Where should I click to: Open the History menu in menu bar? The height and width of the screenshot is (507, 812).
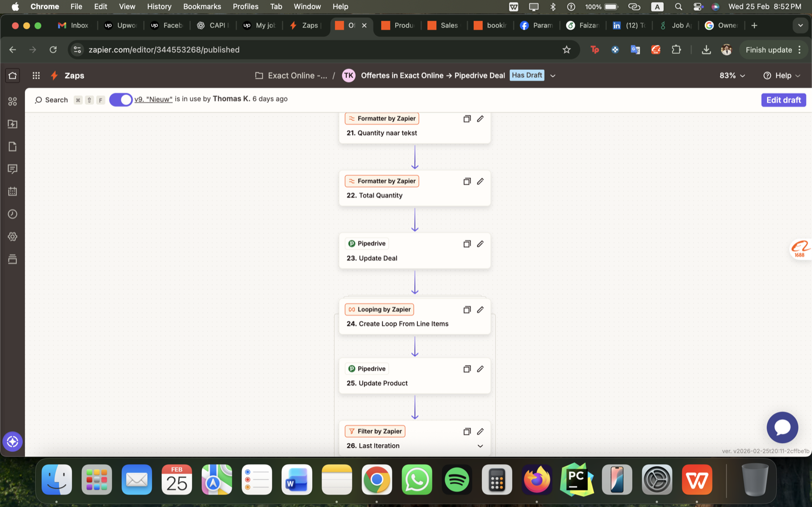(x=159, y=6)
